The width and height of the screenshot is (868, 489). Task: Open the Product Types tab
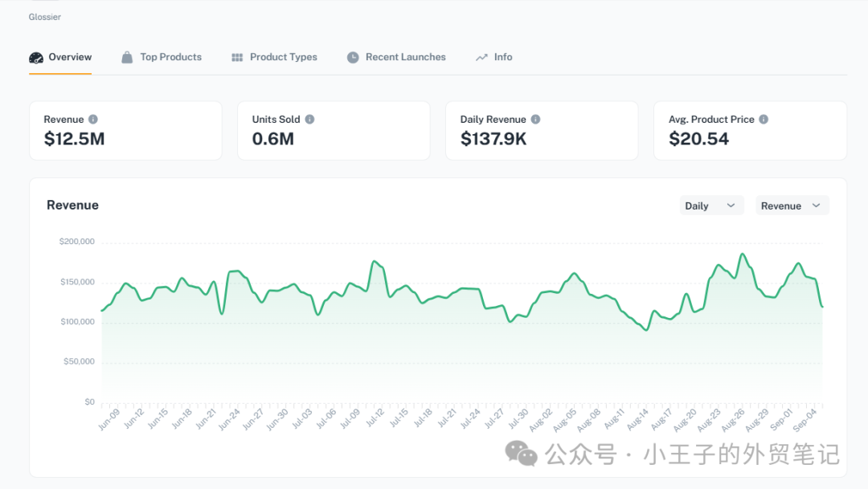tap(283, 58)
